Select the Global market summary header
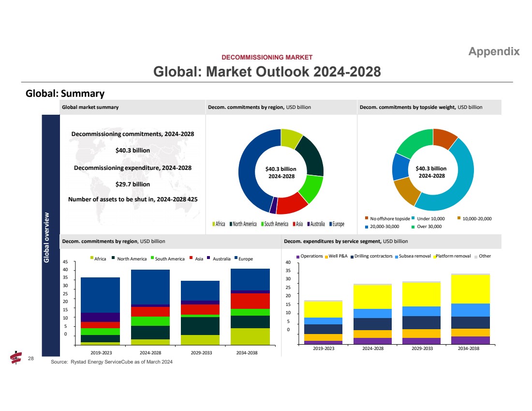 tap(90, 107)
